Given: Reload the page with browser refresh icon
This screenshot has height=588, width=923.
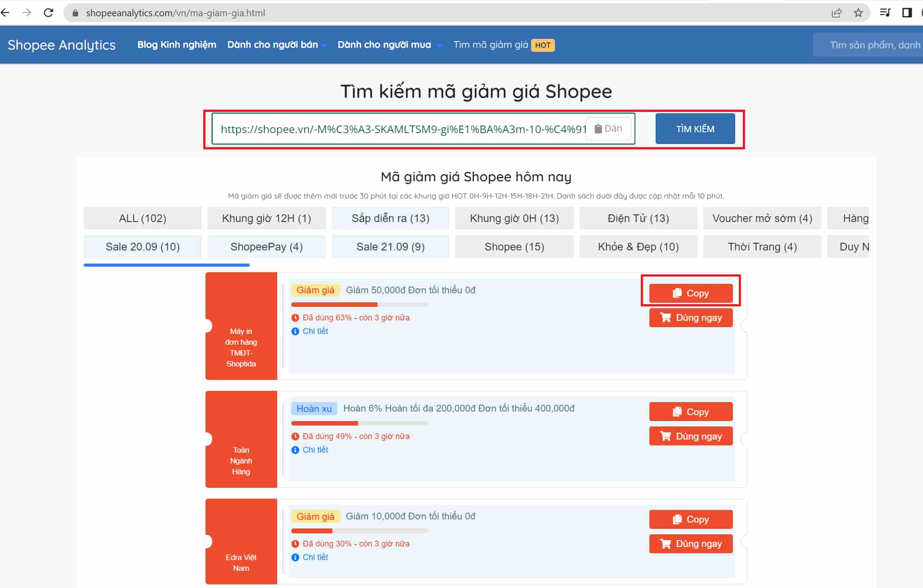Looking at the screenshot, I should [48, 13].
